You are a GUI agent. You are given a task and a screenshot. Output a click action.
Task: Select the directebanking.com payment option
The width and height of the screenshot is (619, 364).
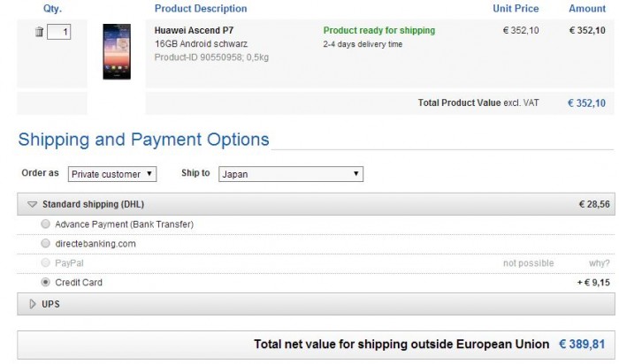click(x=46, y=243)
